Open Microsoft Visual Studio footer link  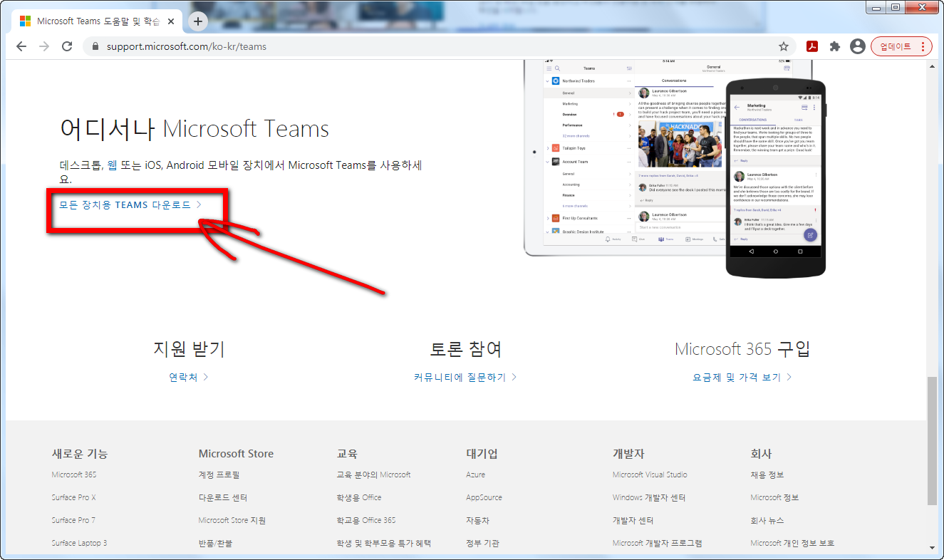(x=650, y=475)
